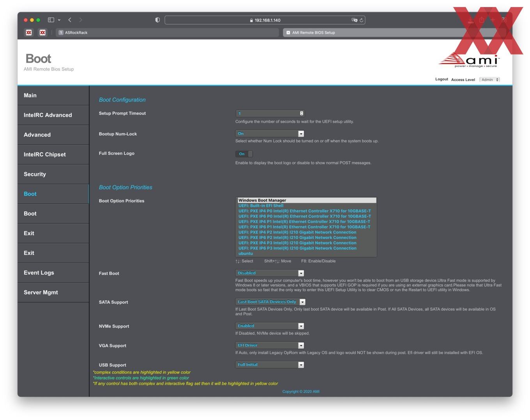Open the second pinned XX tab

(42, 33)
